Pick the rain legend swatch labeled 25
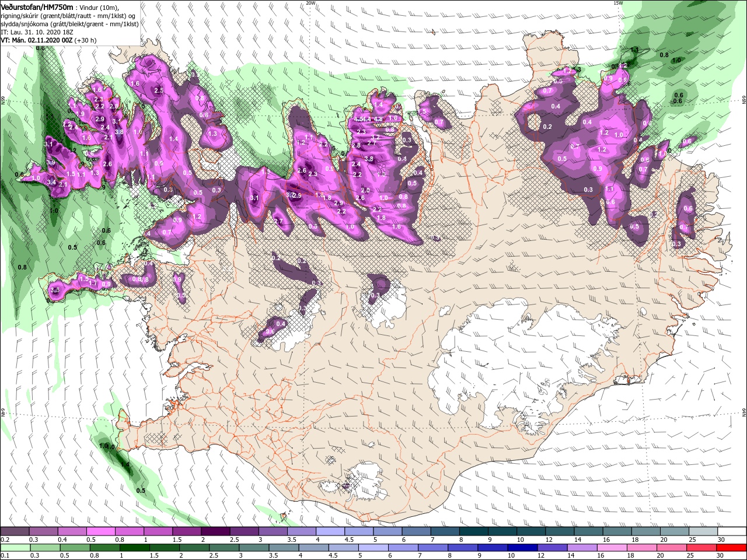Screen dimensions: 747x560 [x=702, y=548]
